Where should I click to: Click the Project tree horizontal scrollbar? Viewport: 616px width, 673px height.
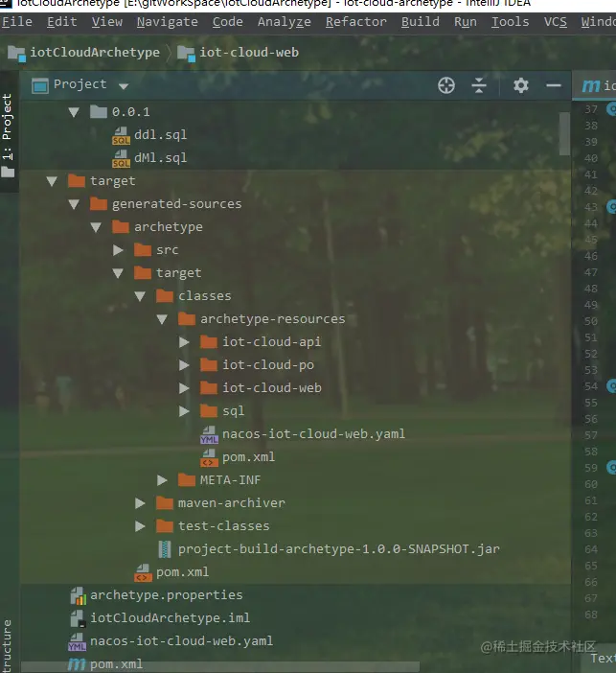coord(219,666)
